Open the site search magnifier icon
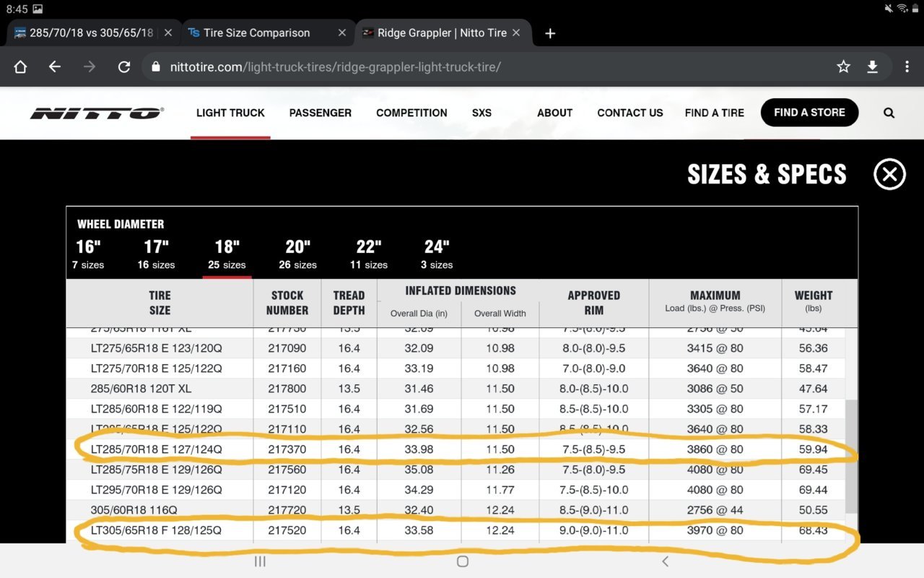 pyautogui.click(x=889, y=113)
